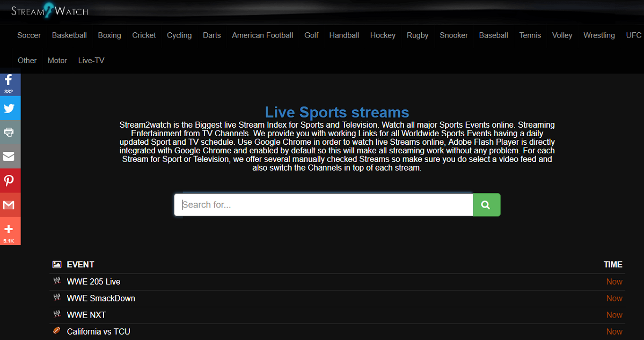644x340 pixels.
Task: Open Motor sports streams
Action: 57,61
